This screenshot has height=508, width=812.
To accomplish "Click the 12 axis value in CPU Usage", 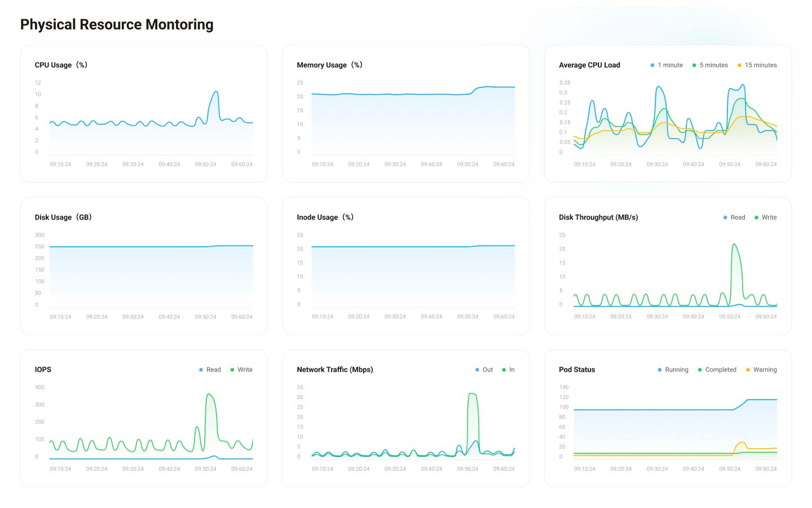I will [38, 82].
